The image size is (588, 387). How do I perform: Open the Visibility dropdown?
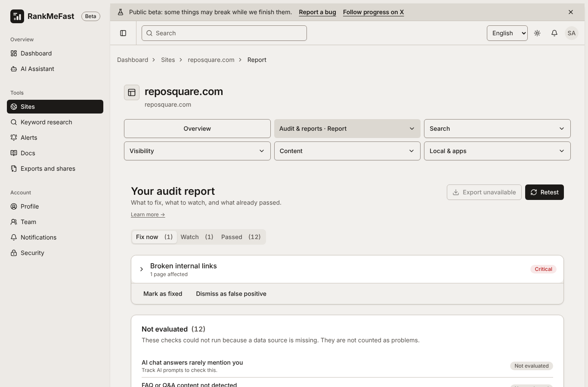[x=197, y=151]
